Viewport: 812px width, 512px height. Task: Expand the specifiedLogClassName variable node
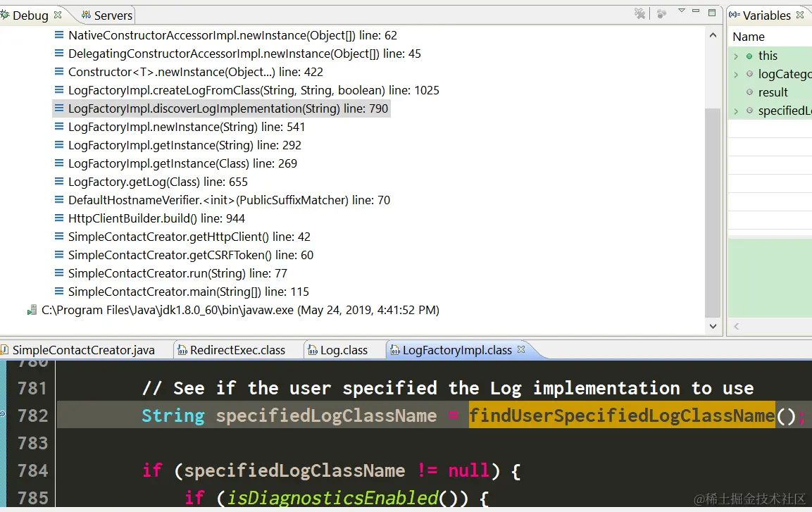[736, 111]
